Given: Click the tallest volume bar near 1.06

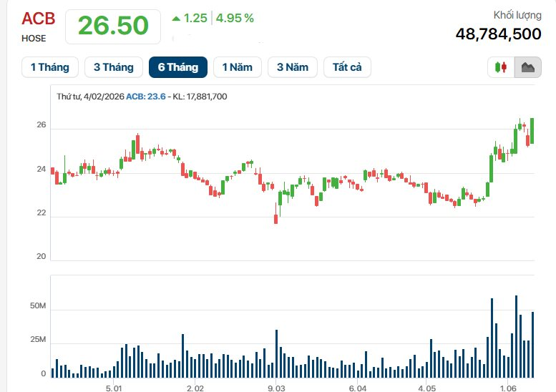Looking at the screenshot, I should 517,336.
